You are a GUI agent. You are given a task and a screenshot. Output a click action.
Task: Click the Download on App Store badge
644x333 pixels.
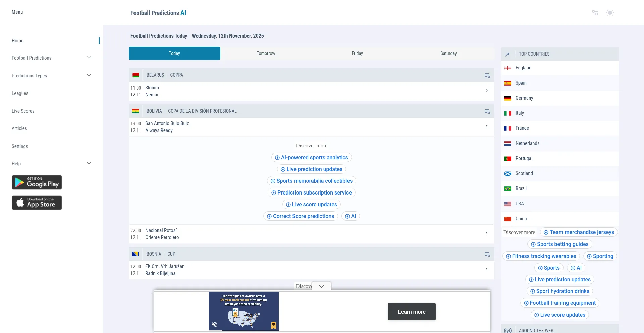point(37,203)
